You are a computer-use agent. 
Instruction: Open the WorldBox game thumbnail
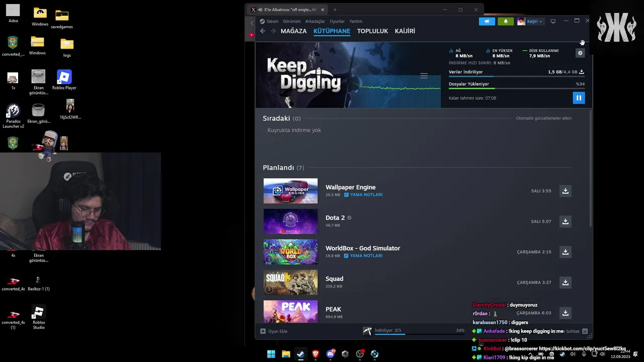click(x=290, y=252)
